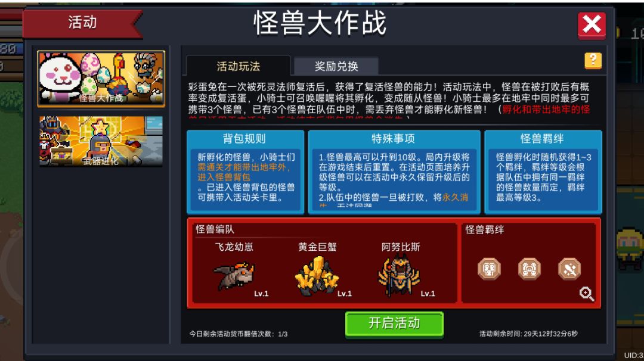Viewport: 644px width, 361px height.
Task: Click the yellow question mark help icon
Action: (x=593, y=61)
